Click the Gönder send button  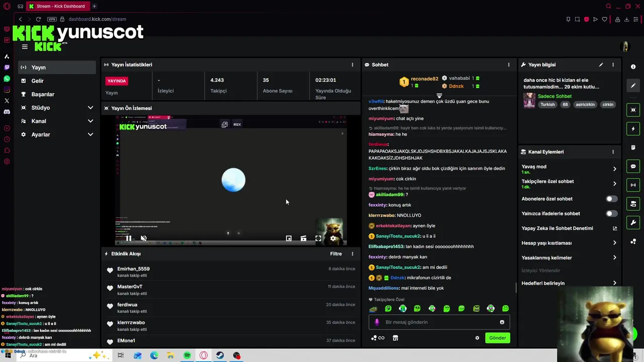(497, 338)
